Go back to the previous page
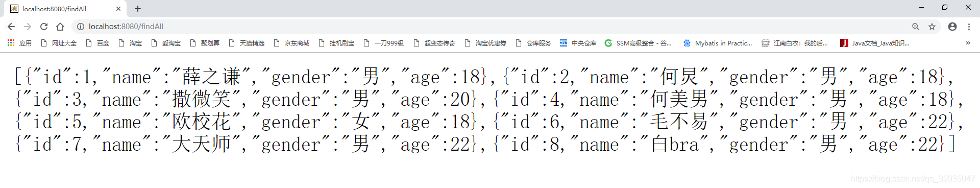The width and height of the screenshot is (980, 188). click(x=11, y=27)
